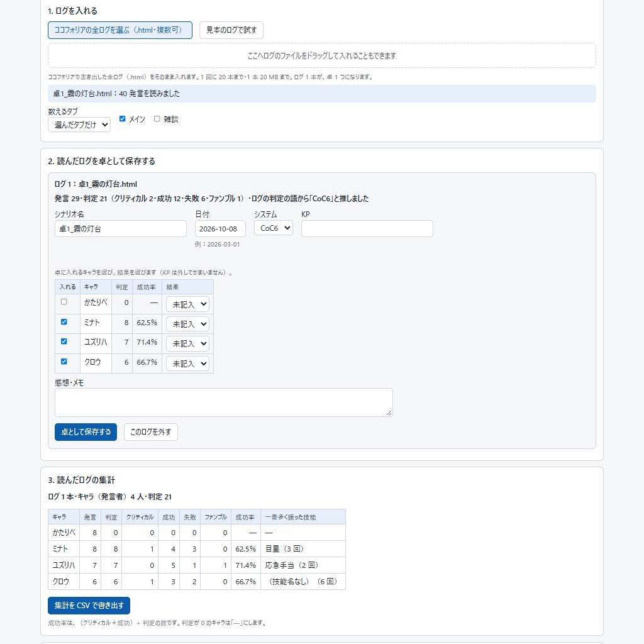The height and width of the screenshot is (644, 644).
Task: Try the sample log with 見本のログで試す
Action: pos(231,30)
